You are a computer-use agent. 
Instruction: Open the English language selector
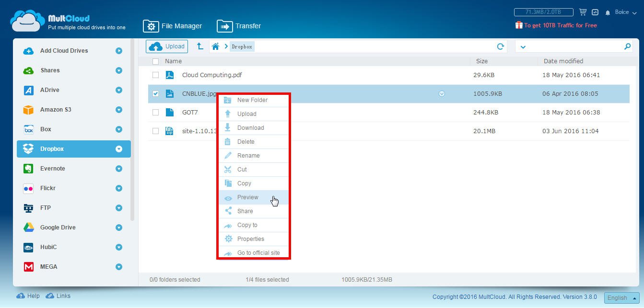click(x=621, y=297)
